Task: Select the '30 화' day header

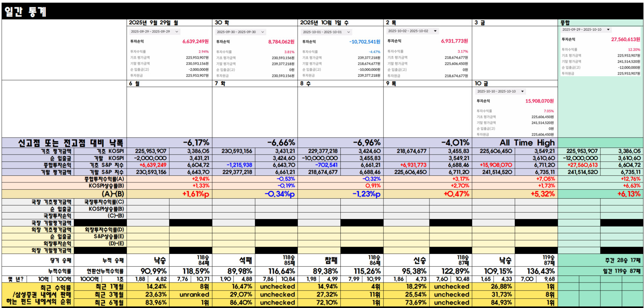Action: (x=222, y=23)
